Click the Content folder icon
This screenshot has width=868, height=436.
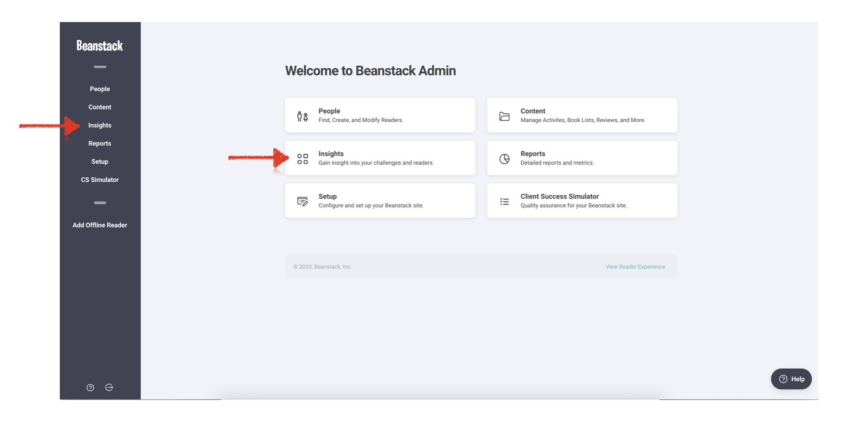coord(504,116)
